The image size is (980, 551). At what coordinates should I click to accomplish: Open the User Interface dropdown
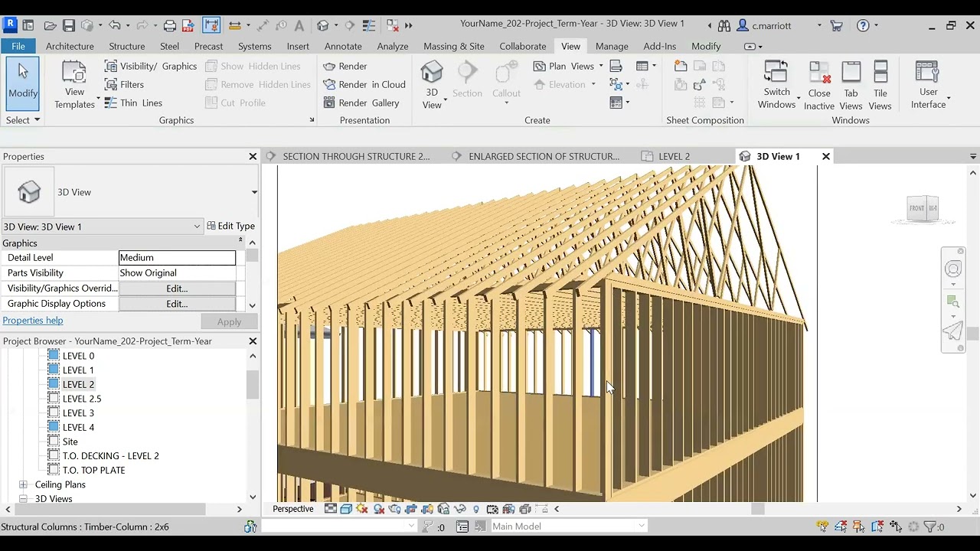point(929,85)
